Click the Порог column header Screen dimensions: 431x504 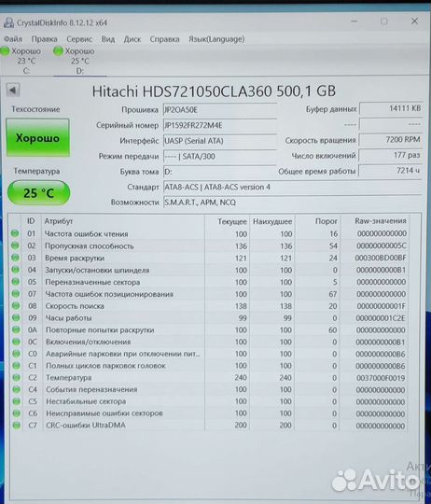click(327, 221)
